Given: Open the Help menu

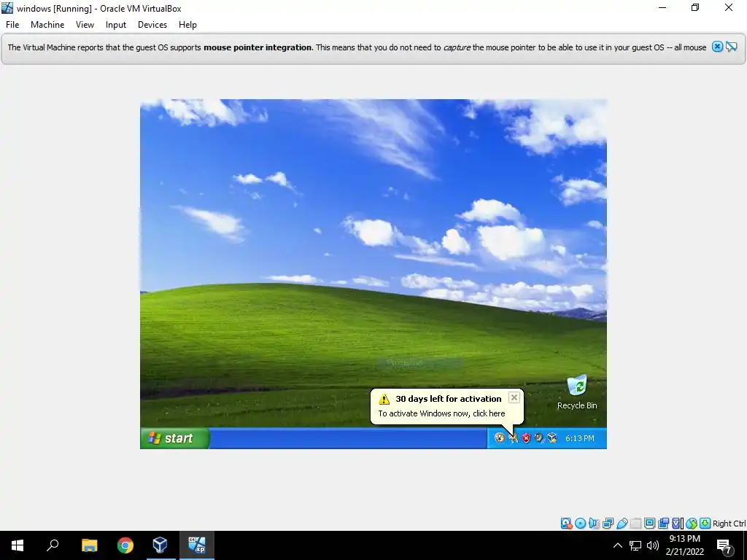Looking at the screenshot, I should coord(187,25).
